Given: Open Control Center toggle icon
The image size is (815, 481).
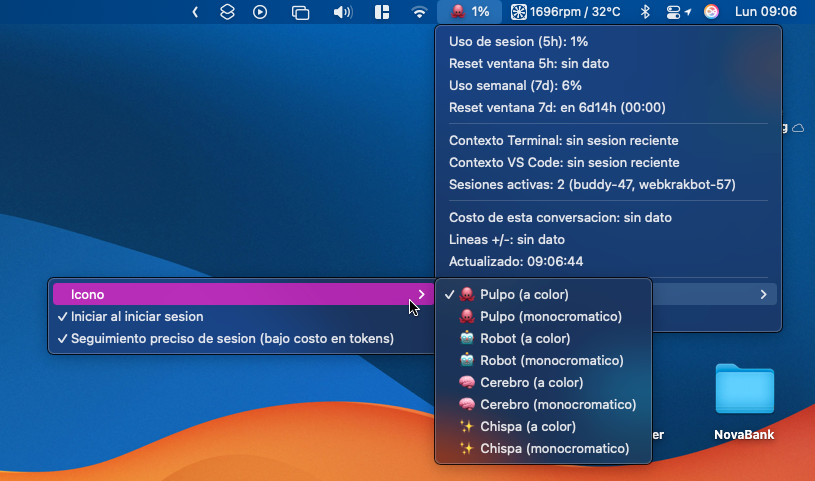Looking at the screenshot, I should click(x=673, y=12).
